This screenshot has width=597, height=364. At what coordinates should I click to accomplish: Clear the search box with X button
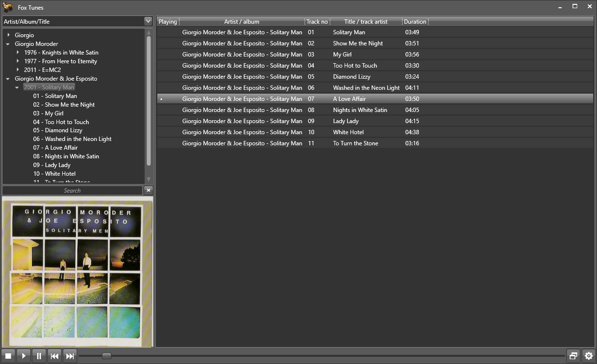pyautogui.click(x=149, y=190)
